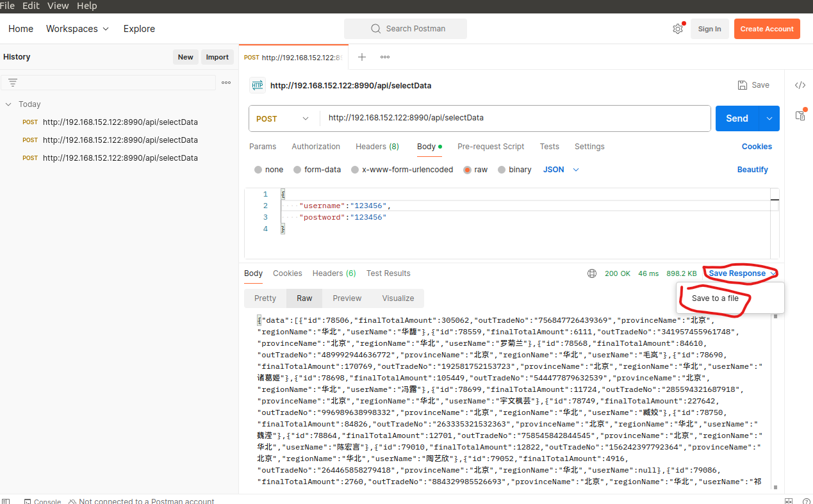
Task: Click the New button in History
Action: point(186,57)
